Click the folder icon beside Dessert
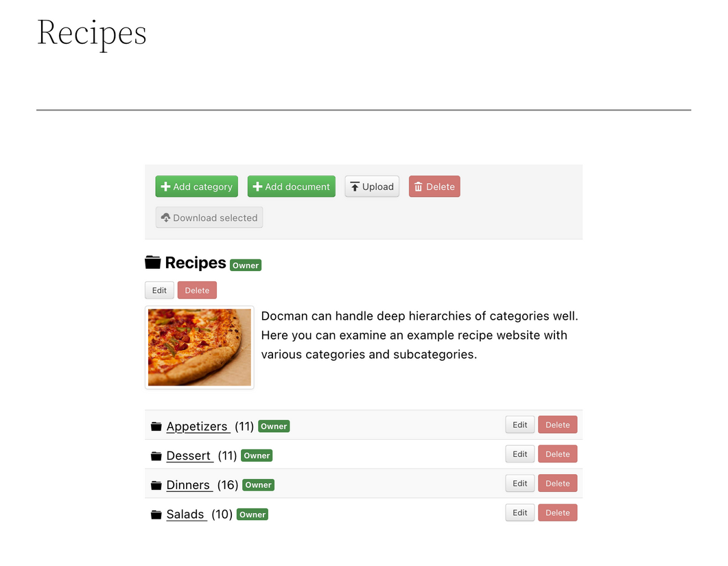Viewport: 728px width, 566px height. coord(156,456)
